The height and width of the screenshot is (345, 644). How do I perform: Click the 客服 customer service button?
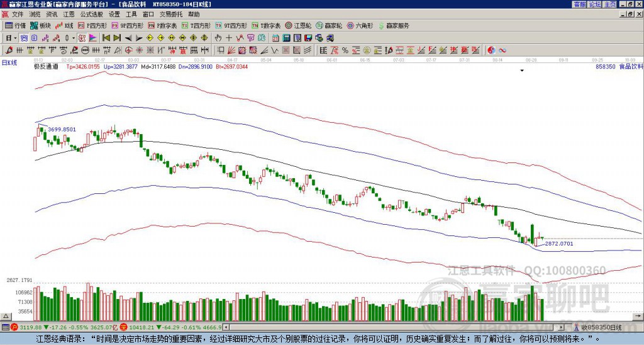pyautogui.click(x=580, y=4)
